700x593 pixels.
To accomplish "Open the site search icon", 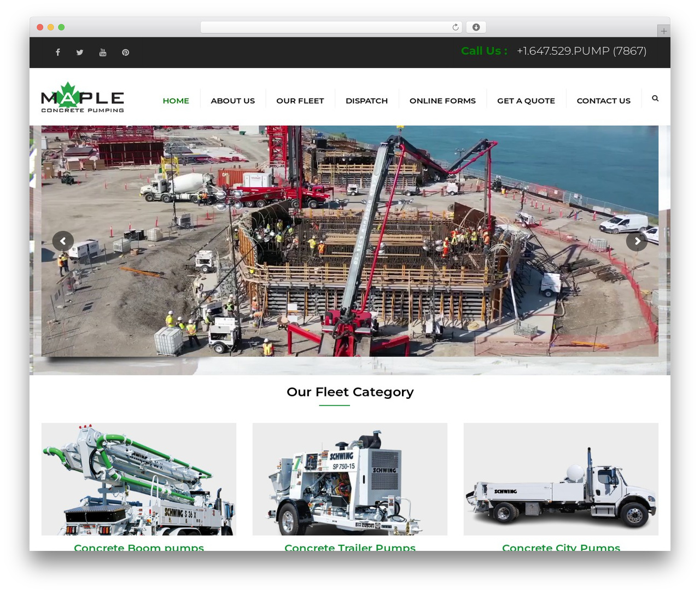I will [x=655, y=98].
